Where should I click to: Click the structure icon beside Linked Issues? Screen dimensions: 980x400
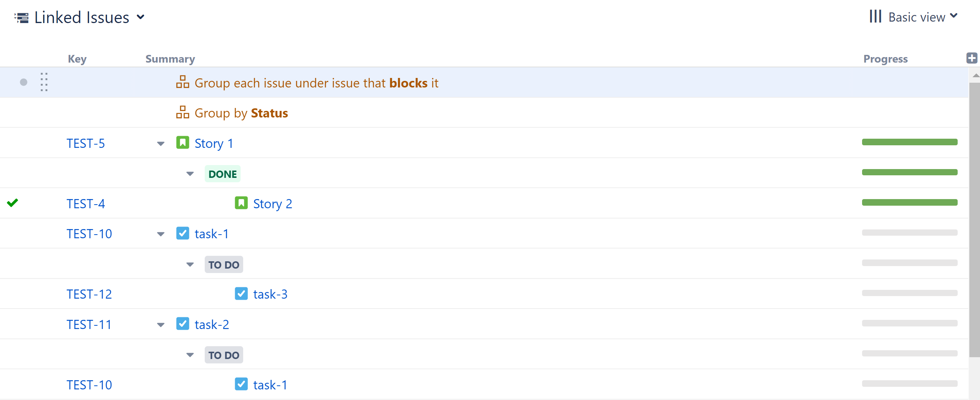(22, 18)
